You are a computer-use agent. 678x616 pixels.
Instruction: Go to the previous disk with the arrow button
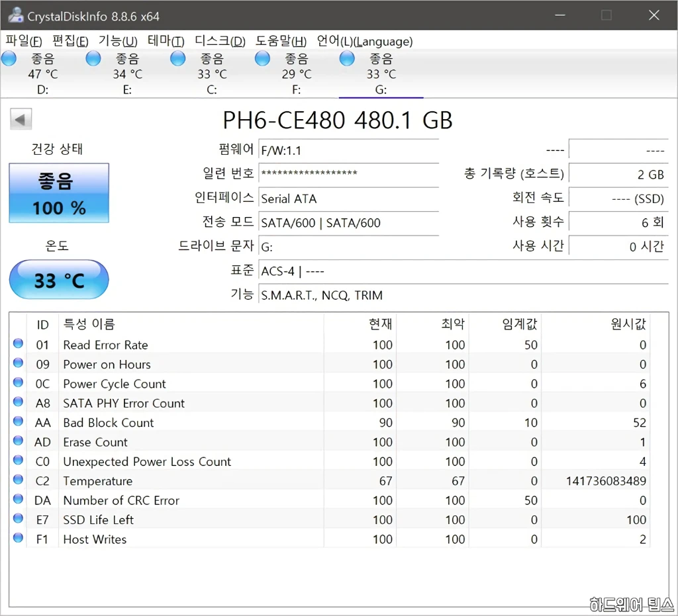[21, 119]
